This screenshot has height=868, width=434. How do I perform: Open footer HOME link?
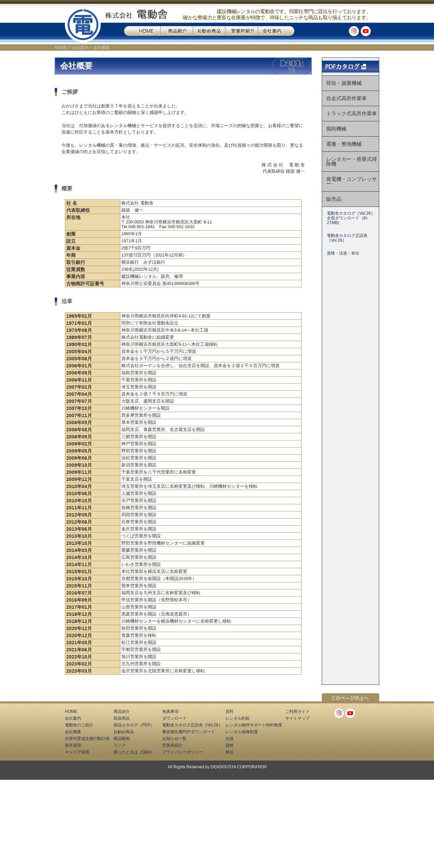click(71, 712)
